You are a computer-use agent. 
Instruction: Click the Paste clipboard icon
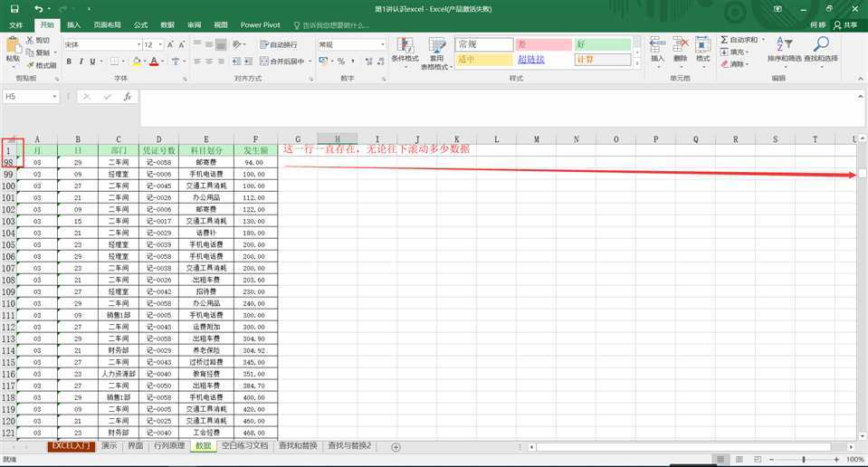click(13, 45)
